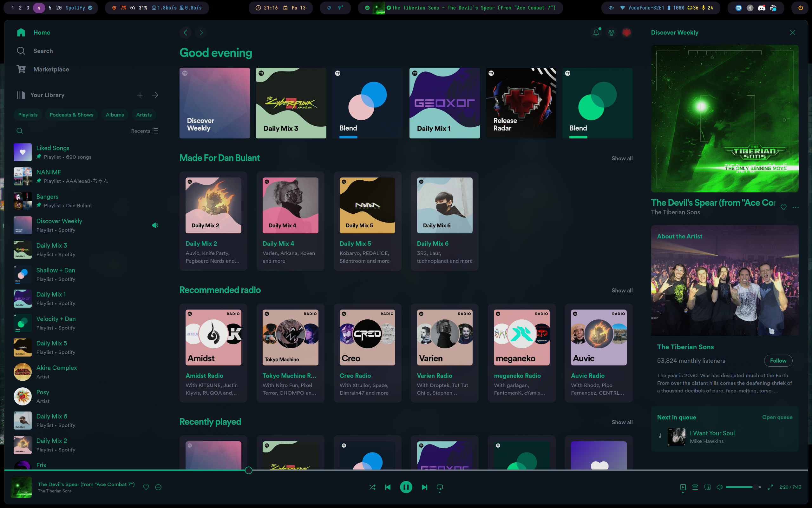Search within Your Library
Screen dimensions: 812x508
20,131
